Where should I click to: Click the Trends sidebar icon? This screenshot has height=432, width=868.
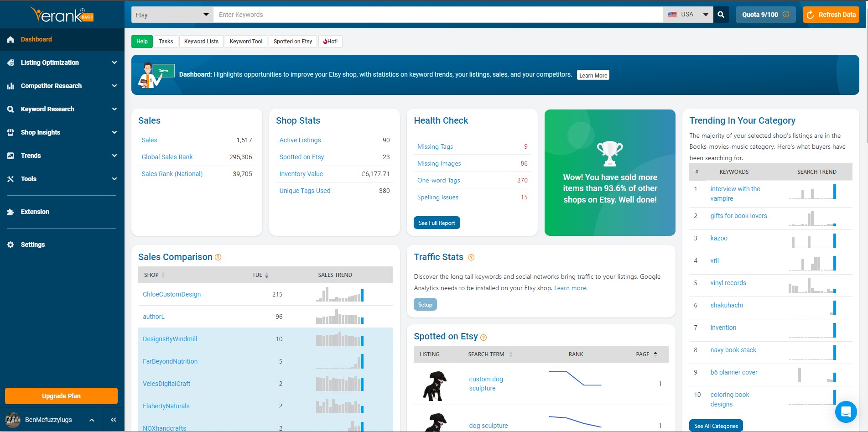coord(10,156)
